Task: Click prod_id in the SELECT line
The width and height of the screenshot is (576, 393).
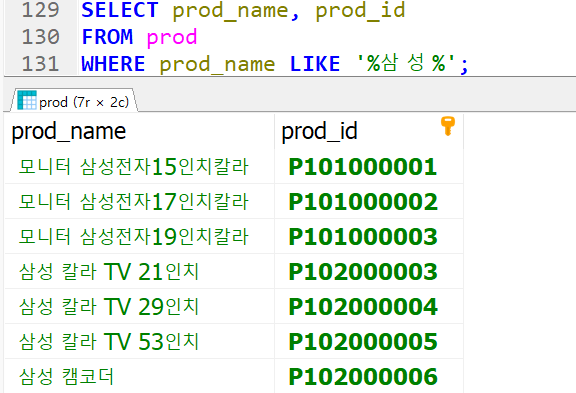Action: [360, 10]
